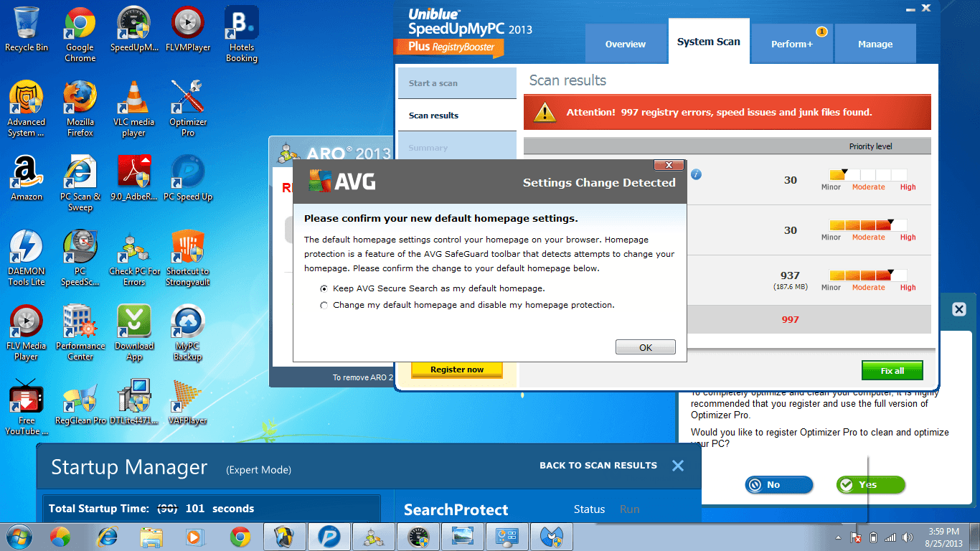This screenshot has height=551, width=980.
Task: Open the Manage tab in SpeedUpMyPC
Action: pos(875,44)
